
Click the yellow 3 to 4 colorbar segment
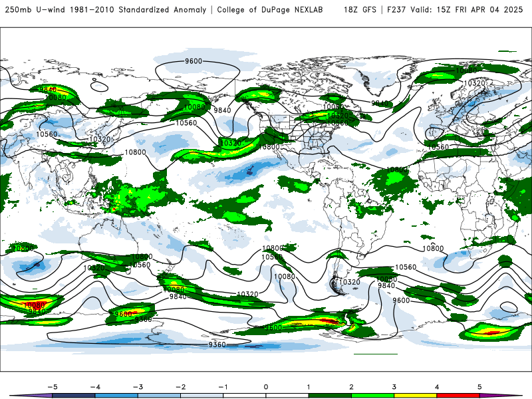[415, 396]
